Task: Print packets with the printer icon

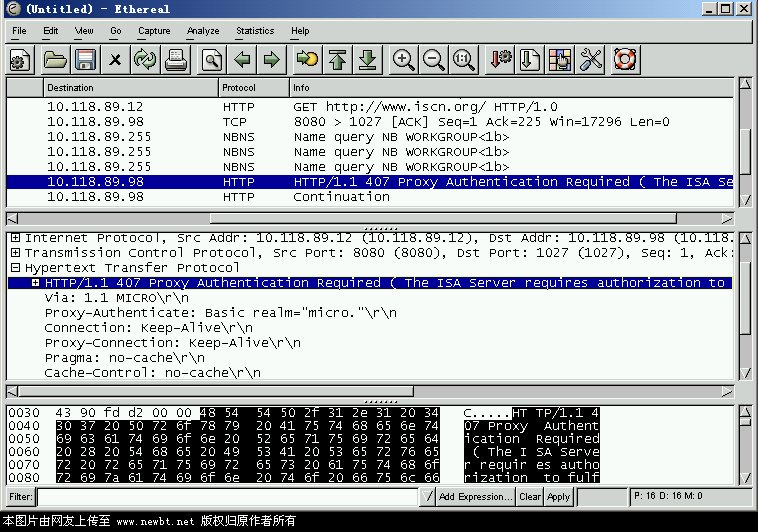Action: pos(176,60)
